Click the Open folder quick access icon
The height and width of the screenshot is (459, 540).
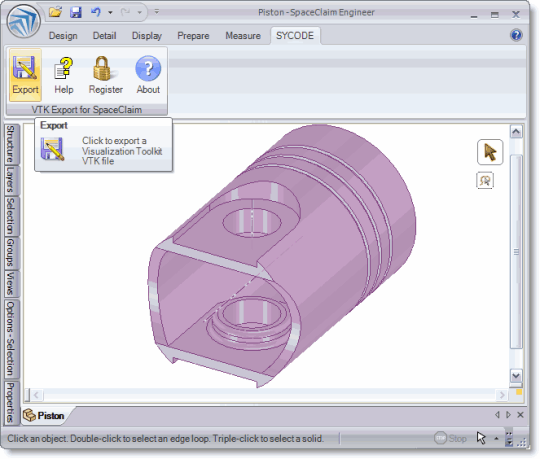coord(55,12)
